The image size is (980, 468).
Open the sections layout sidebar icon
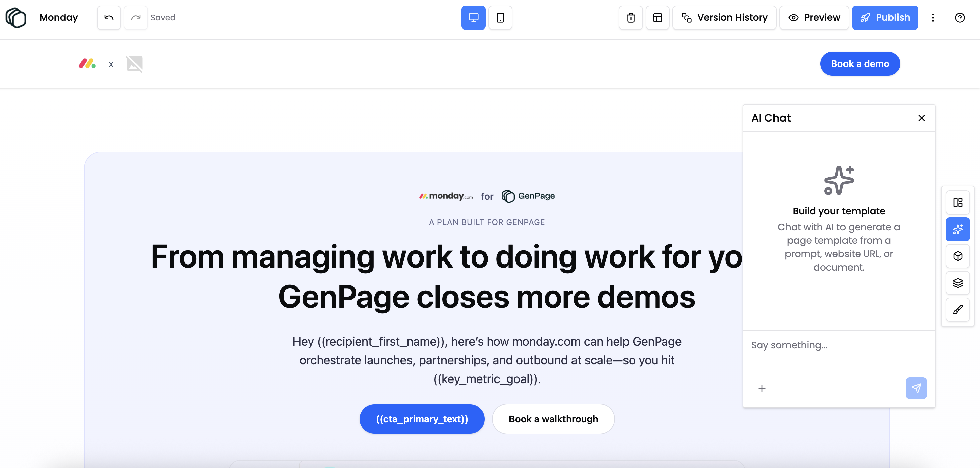[958, 202]
